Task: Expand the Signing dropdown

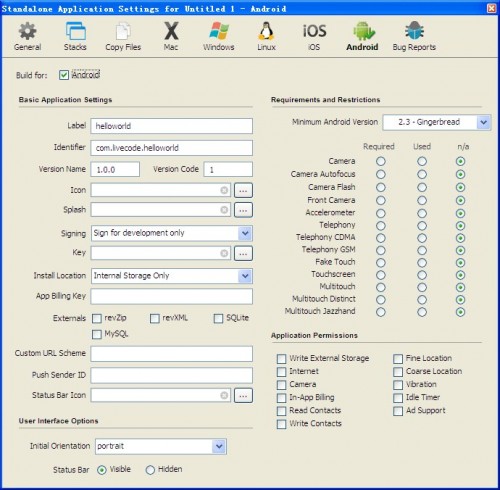Action: point(245,233)
